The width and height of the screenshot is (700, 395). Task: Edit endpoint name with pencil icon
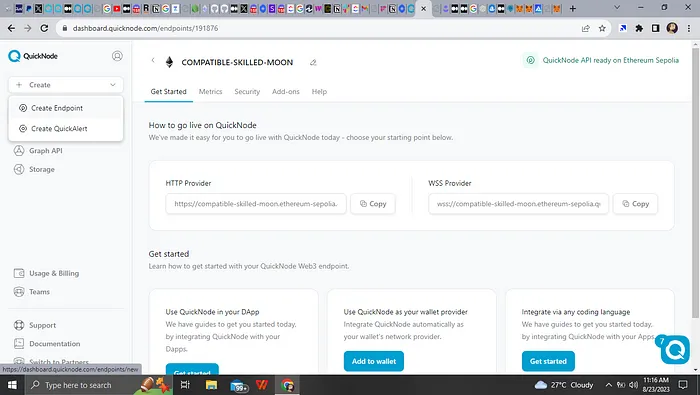point(313,62)
